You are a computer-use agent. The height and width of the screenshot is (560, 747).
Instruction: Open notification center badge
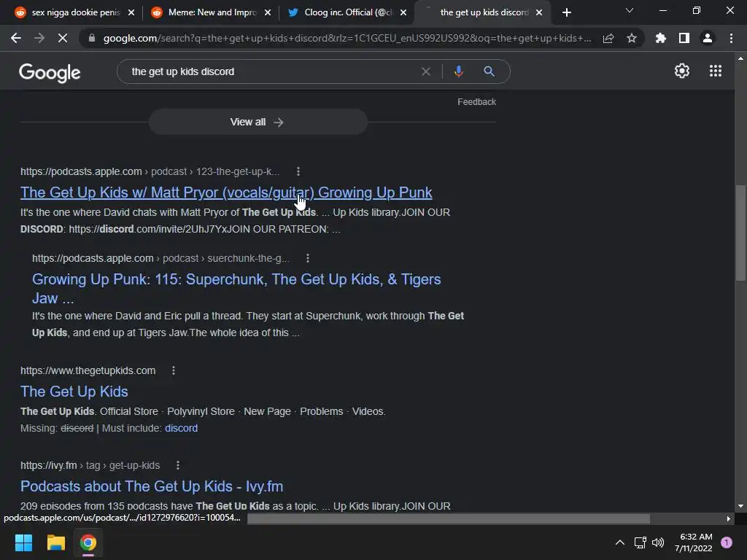727,542
